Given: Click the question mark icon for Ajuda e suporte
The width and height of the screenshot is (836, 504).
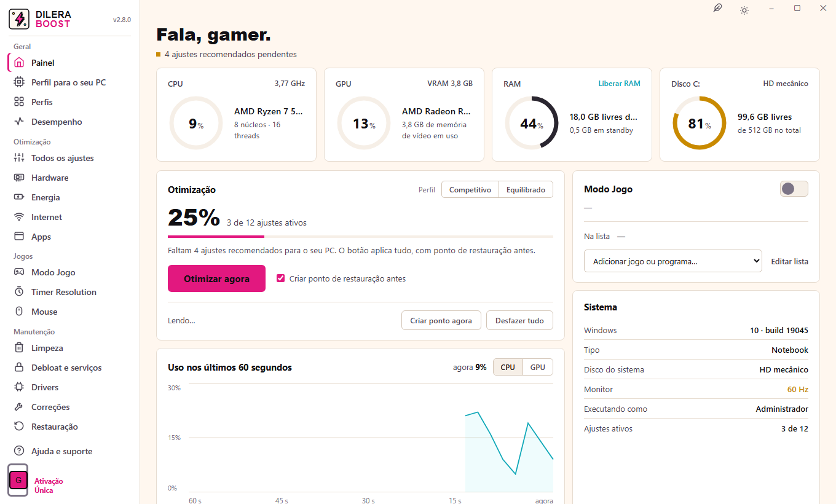Looking at the screenshot, I should (x=19, y=451).
